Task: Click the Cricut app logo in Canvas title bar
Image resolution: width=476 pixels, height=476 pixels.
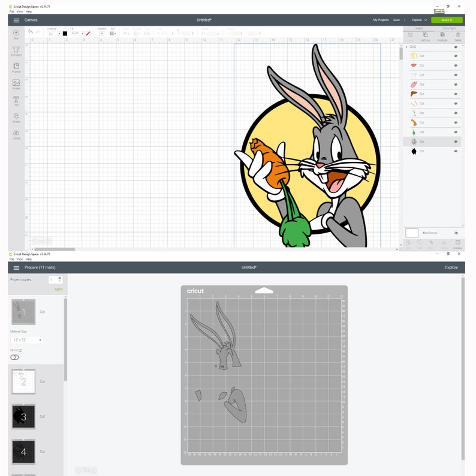Action: 11,7
